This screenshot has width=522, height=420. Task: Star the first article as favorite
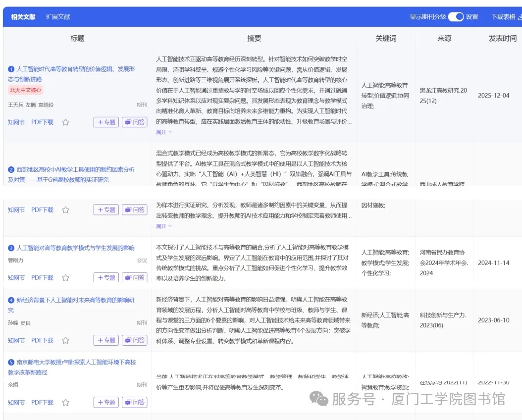[65, 122]
